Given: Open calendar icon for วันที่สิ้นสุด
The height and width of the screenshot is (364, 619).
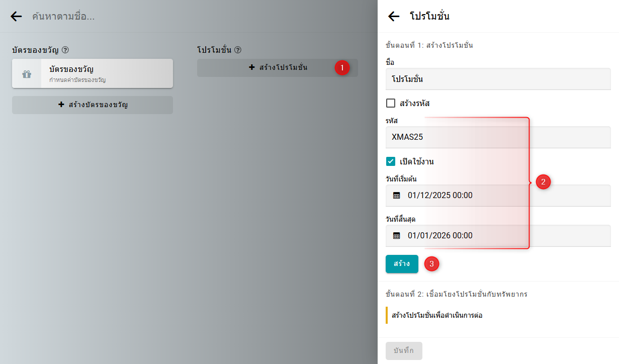Looking at the screenshot, I should (x=397, y=236).
